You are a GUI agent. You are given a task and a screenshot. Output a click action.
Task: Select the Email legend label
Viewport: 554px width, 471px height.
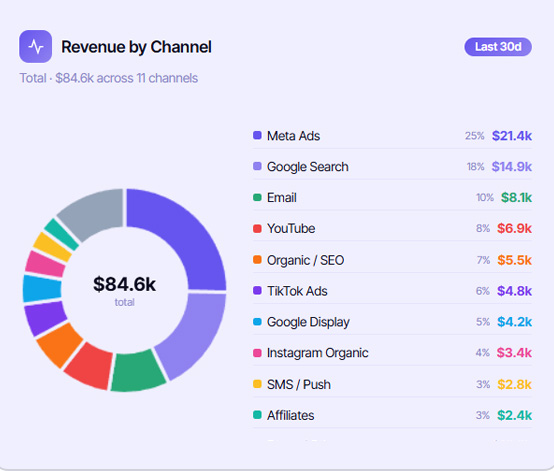(282, 198)
